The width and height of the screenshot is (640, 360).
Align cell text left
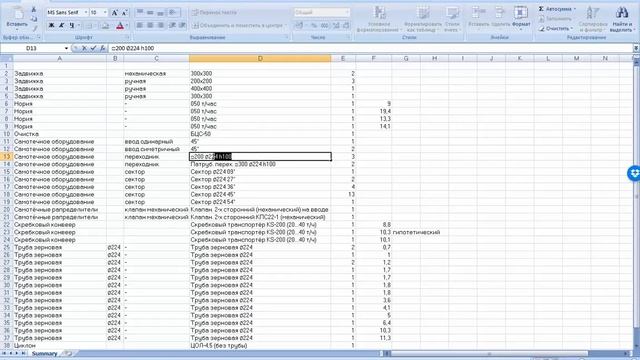(x=140, y=25)
